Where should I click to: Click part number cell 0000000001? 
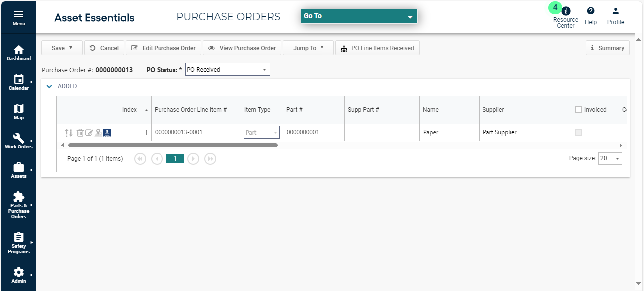coord(314,133)
